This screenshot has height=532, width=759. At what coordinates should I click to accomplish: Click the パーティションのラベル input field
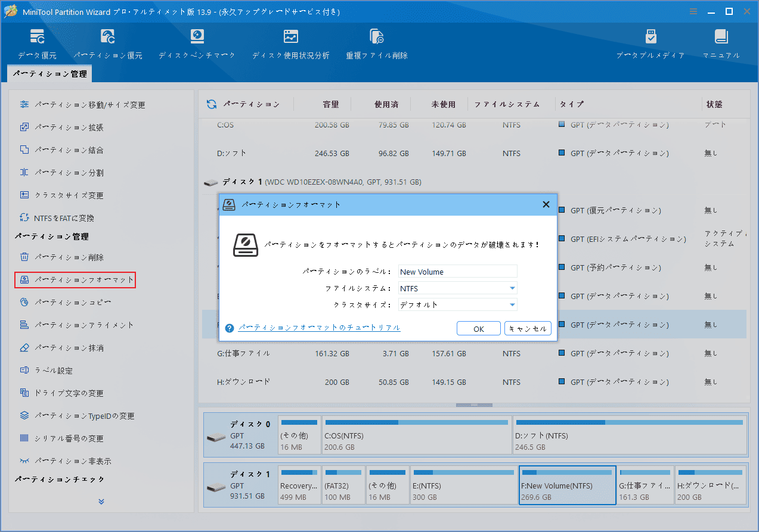coord(457,272)
